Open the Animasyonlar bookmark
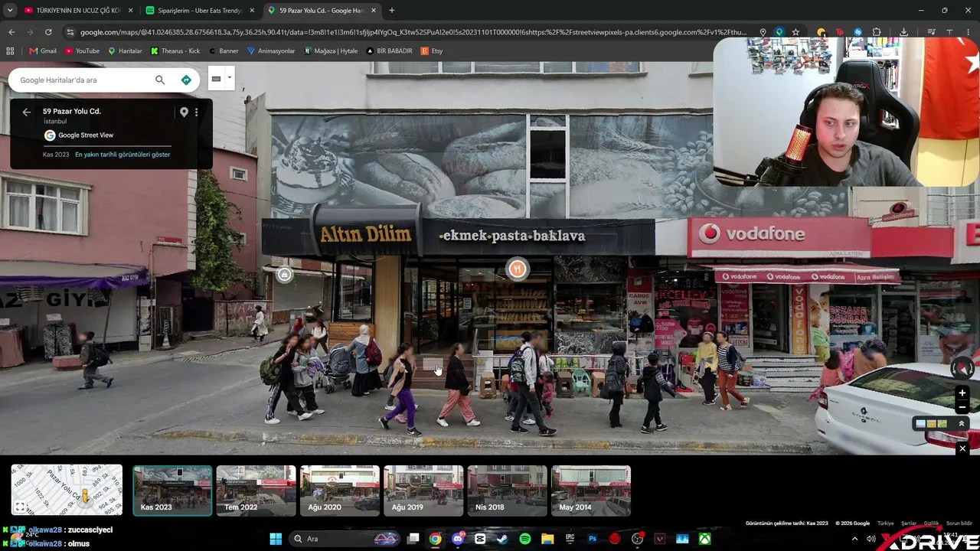Image resolution: width=980 pixels, height=551 pixels. [x=271, y=51]
